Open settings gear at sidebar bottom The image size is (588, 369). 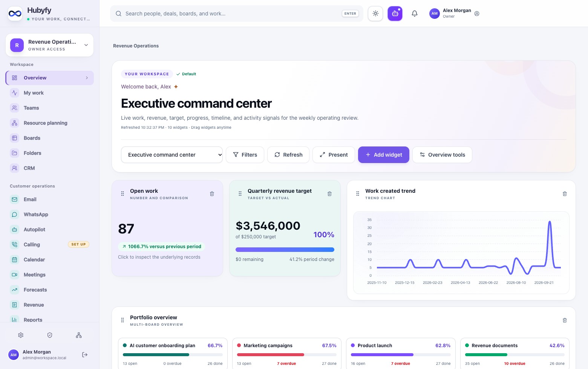pyautogui.click(x=21, y=335)
